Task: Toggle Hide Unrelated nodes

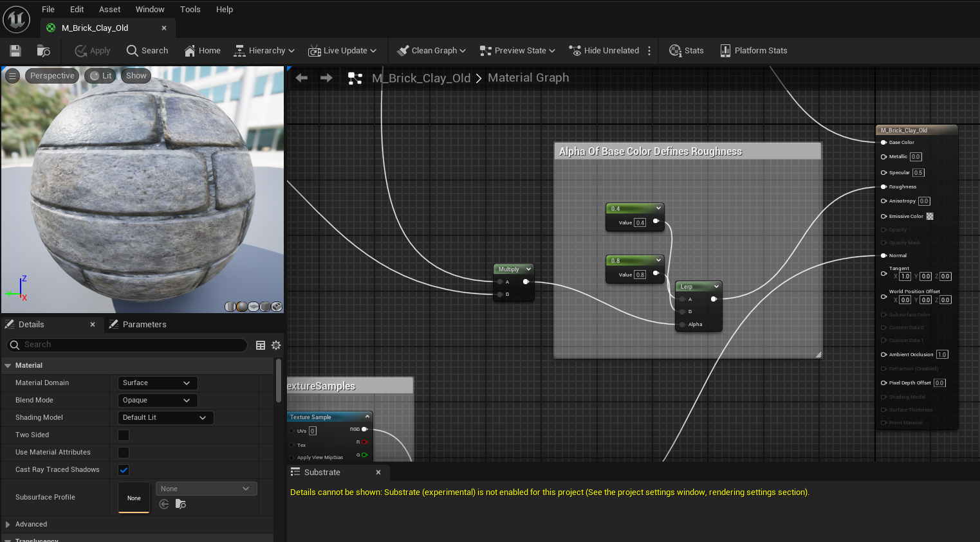Action: coord(604,51)
